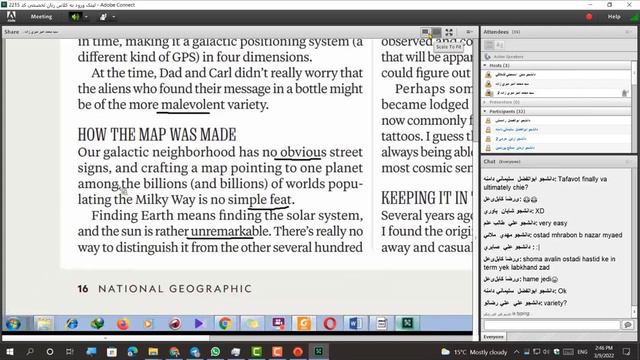The image size is (640, 360).
Task: Click shared-screen Internet Explorer taskbar icon
Action: [x=71, y=324]
